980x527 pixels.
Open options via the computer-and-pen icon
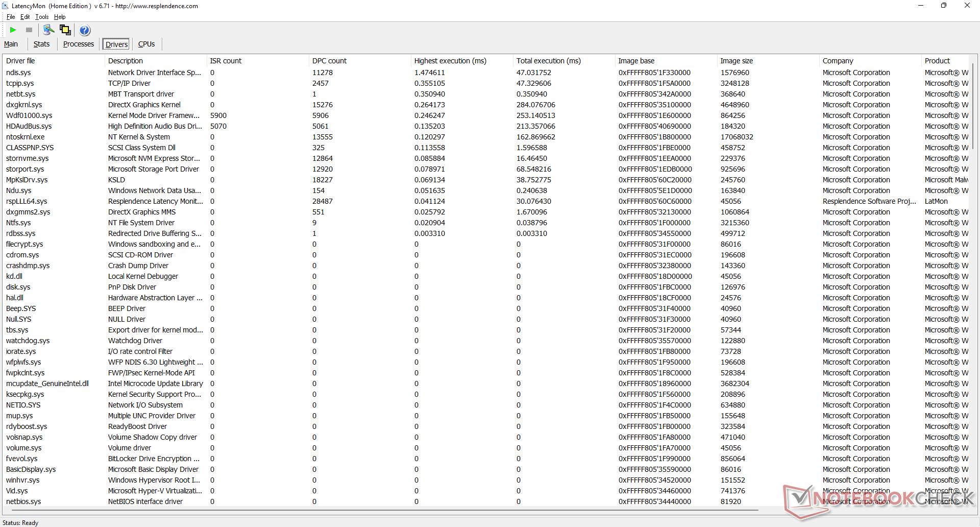48,30
